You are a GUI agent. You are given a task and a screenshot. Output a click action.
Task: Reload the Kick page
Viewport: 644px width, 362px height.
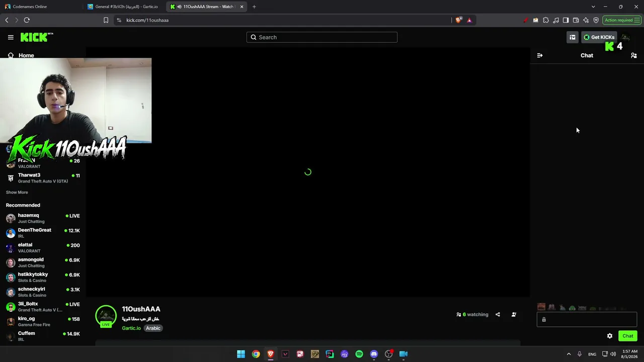tap(27, 20)
